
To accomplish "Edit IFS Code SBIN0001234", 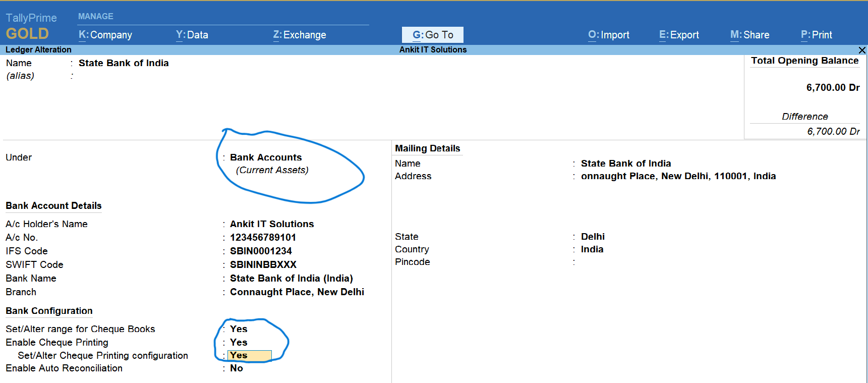I will 261,251.
